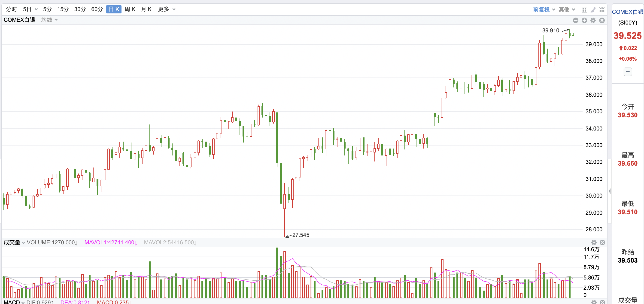Open the 其他 options menu

[x=566, y=9]
